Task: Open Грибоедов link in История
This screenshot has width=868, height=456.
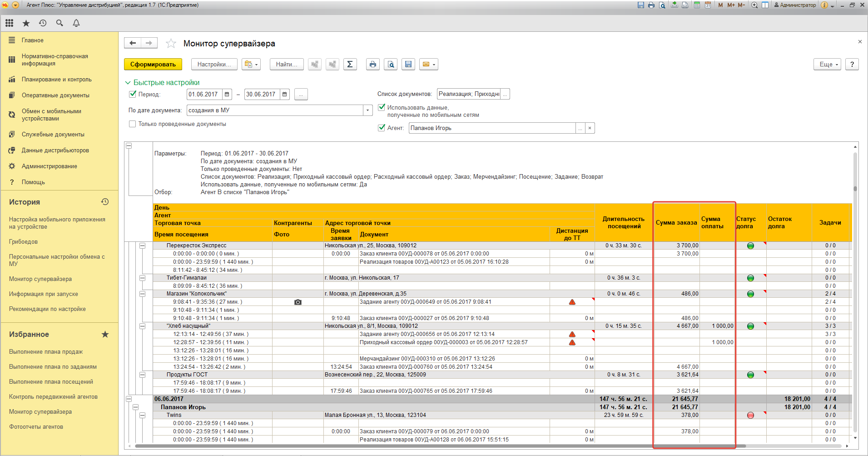Action: point(23,241)
